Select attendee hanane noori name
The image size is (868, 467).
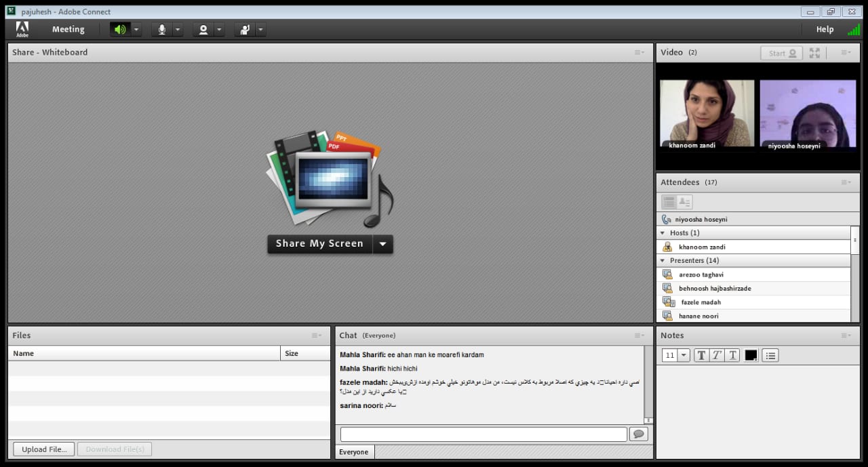698,316
